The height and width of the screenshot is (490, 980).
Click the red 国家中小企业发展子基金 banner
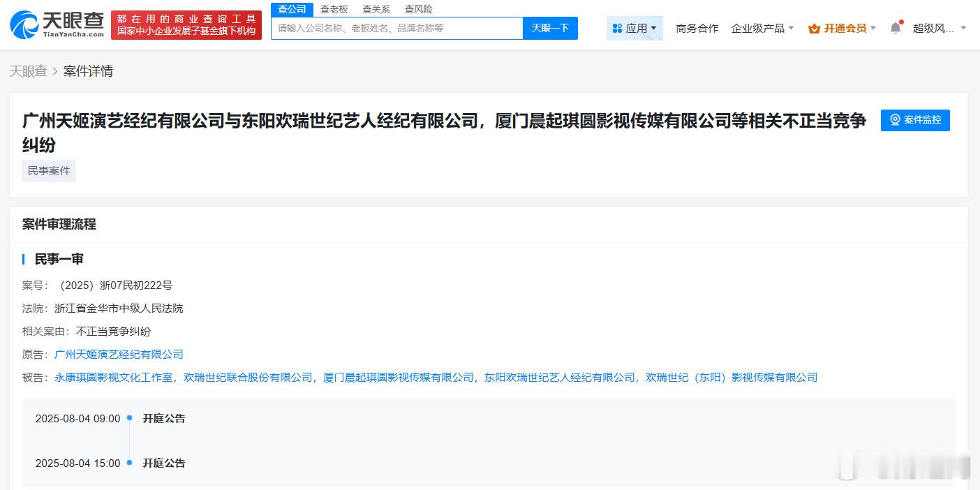186,25
